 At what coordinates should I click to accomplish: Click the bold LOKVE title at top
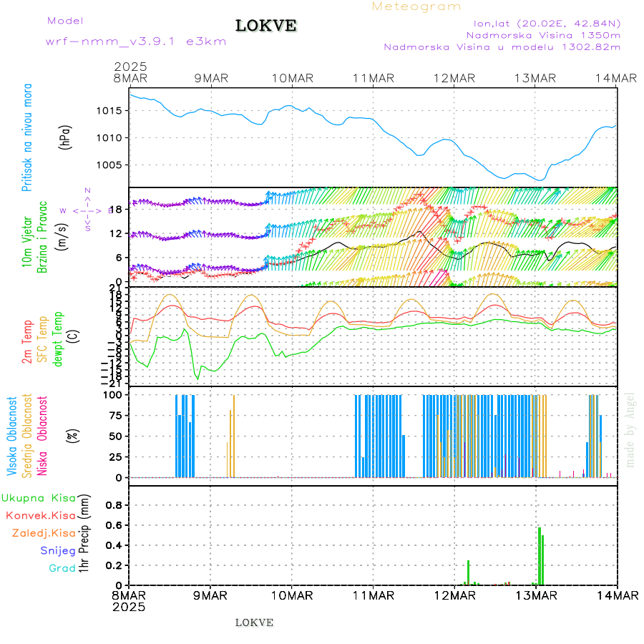pos(266,26)
